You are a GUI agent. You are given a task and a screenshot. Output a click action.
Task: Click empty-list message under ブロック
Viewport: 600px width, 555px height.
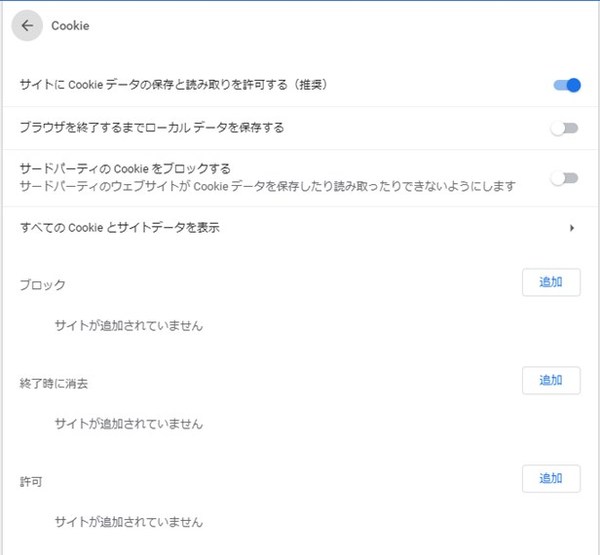point(129,325)
